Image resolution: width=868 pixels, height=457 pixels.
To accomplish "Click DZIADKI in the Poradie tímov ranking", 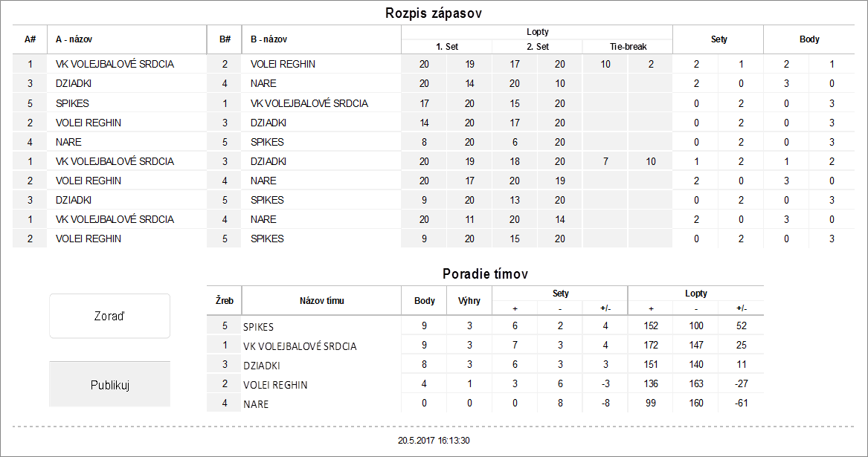I will [263, 366].
